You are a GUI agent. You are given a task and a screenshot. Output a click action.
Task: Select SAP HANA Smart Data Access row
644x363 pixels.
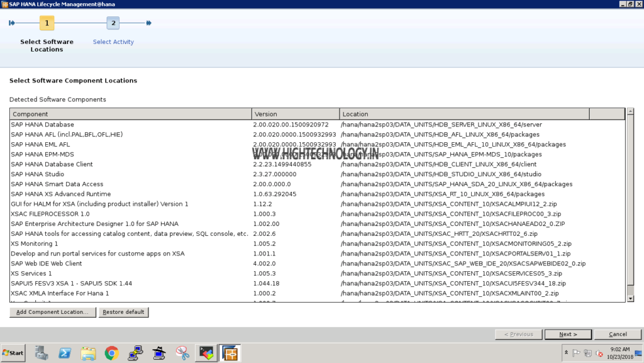(318, 184)
